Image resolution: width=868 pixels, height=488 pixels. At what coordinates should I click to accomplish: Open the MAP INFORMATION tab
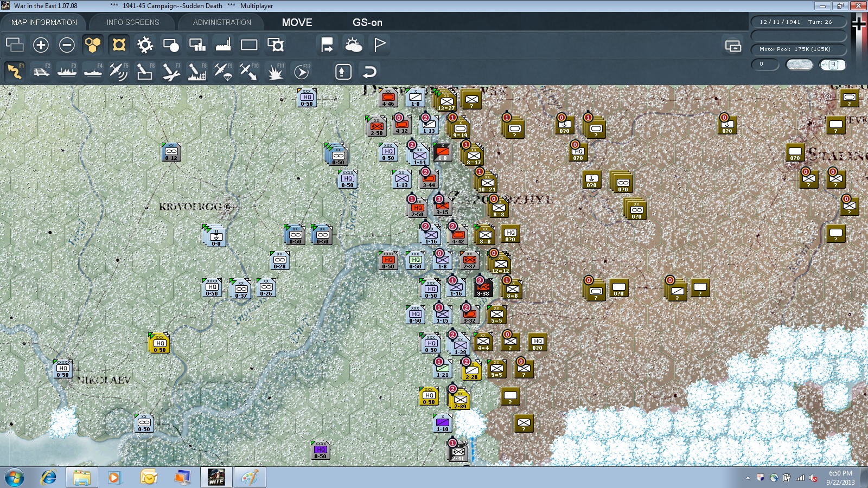pyautogui.click(x=44, y=22)
